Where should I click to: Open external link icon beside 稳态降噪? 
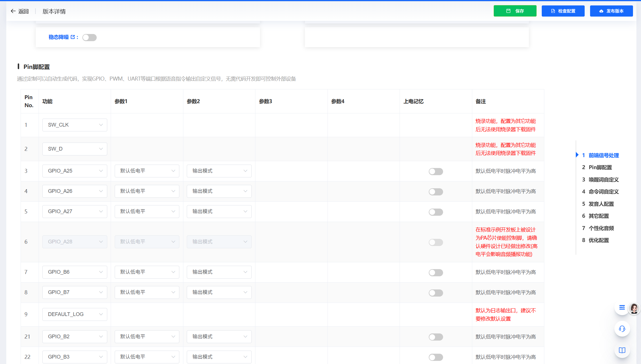coord(73,37)
